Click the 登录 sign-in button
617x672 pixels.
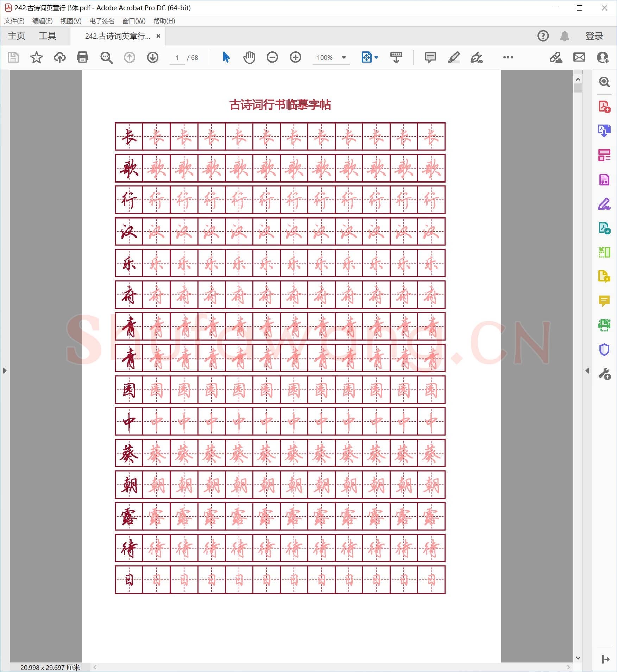(594, 36)
